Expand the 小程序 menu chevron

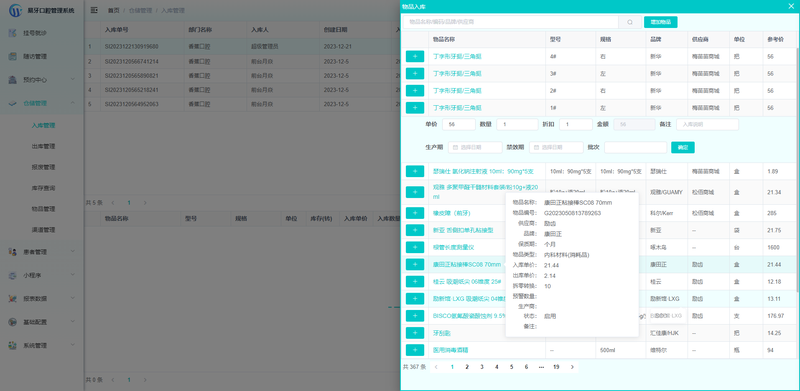pos(72,275)
